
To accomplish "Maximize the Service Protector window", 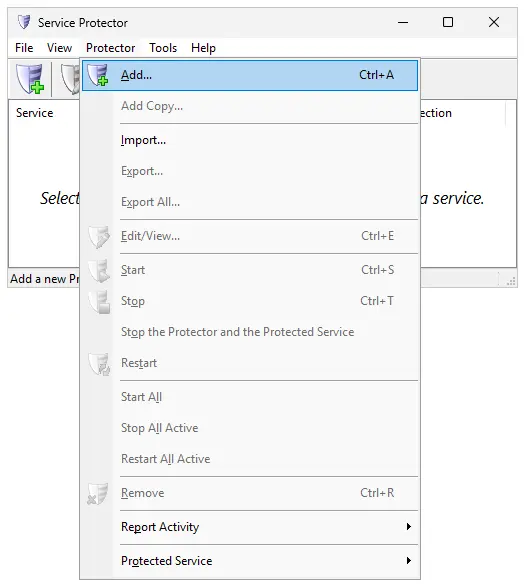I will pos(448,22).
